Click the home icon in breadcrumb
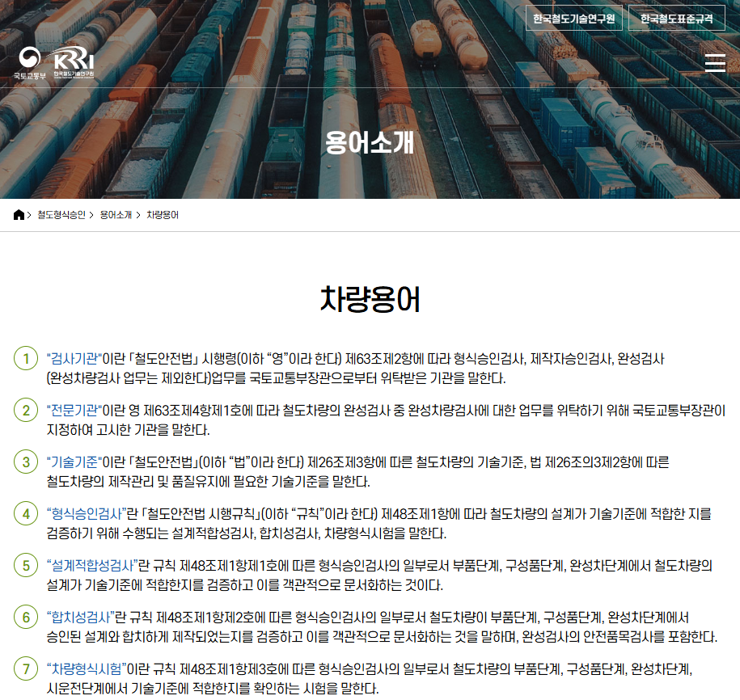 point(19,215)
